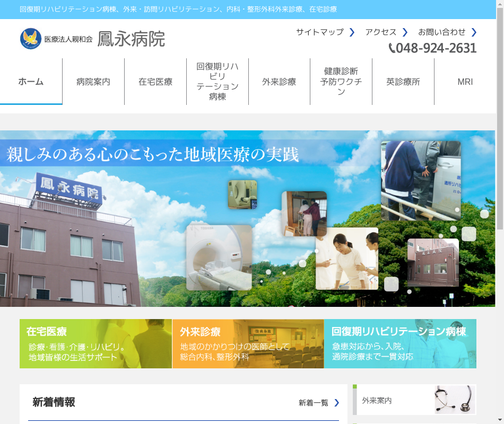Open the ホーム navigation tab
Screen dimensions: 504x424
click(x=31, y=82)
